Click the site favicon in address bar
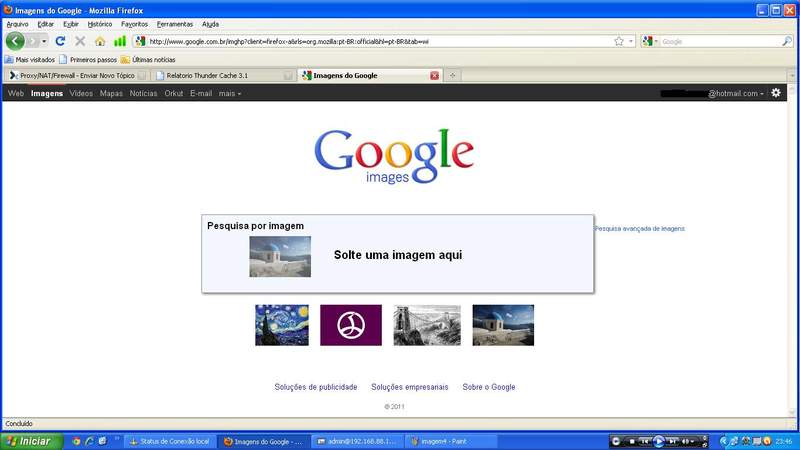Screen dimensions: 800x450 click(x=140, y=41)
